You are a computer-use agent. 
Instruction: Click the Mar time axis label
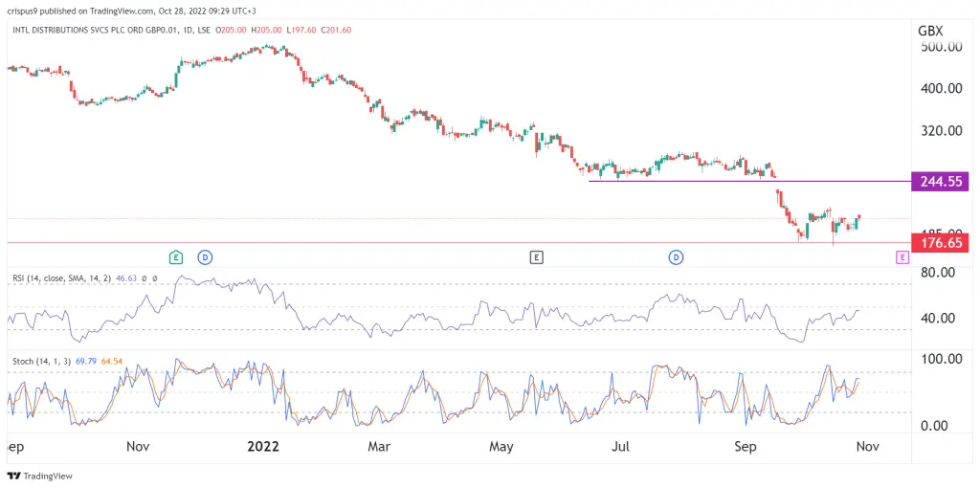[379, 447]
